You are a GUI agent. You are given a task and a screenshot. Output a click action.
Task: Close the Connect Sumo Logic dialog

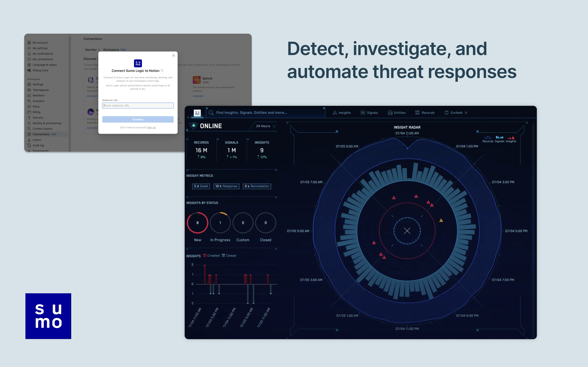[x=173, y=56]
